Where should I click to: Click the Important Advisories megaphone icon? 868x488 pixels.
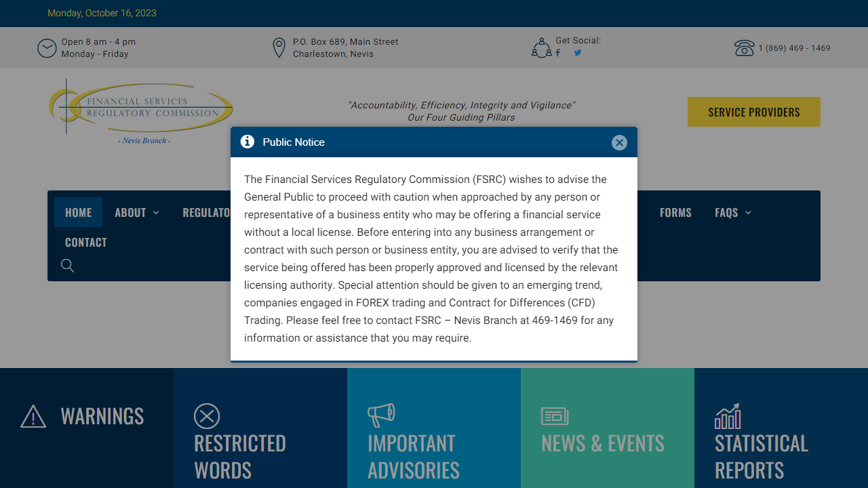point(381,415)
